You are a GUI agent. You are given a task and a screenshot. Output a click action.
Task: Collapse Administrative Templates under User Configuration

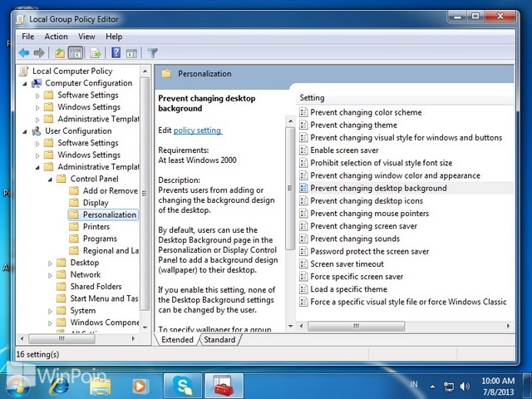[x=37, y=167]
